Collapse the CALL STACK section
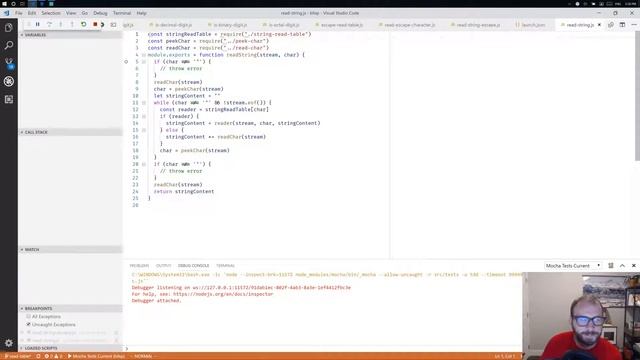 (70, 132)
